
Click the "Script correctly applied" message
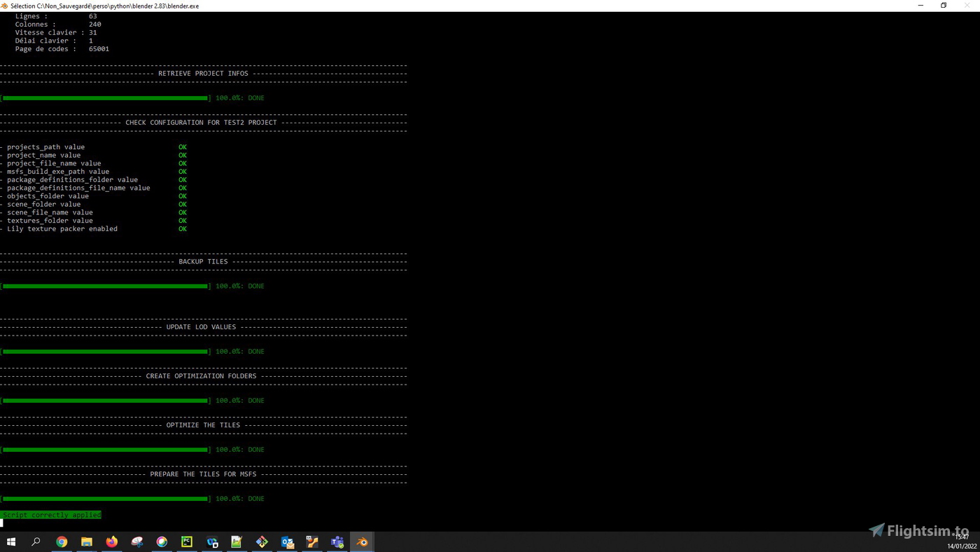(x=51, y=515)
